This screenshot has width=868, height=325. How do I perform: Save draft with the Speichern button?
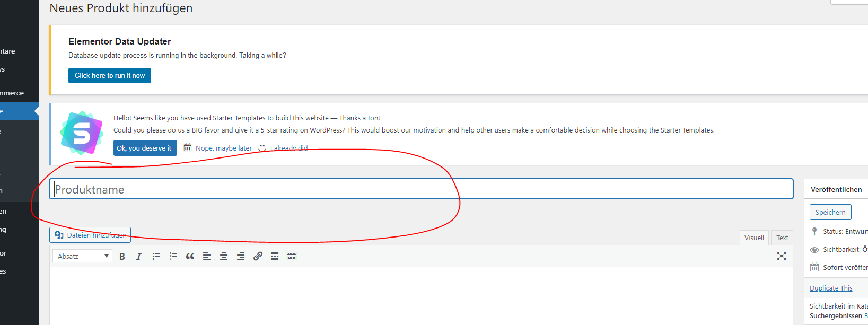point(830,212)
